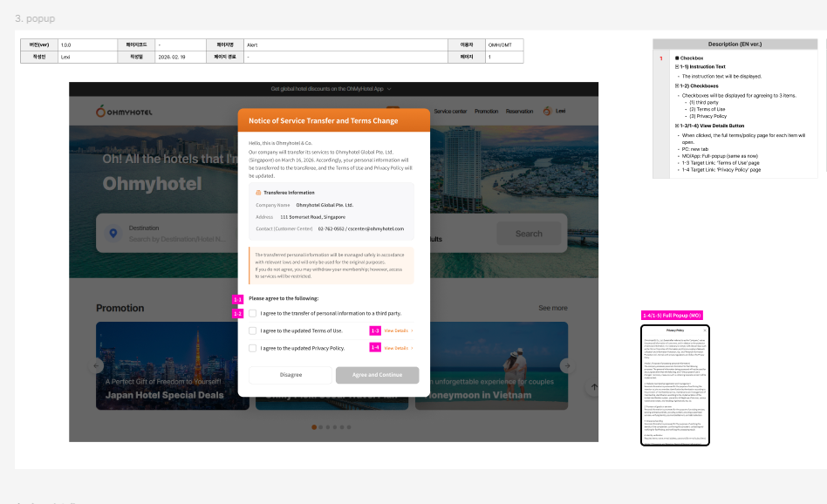
Task: Select the red number 1 in description
Action: [661, 58]
